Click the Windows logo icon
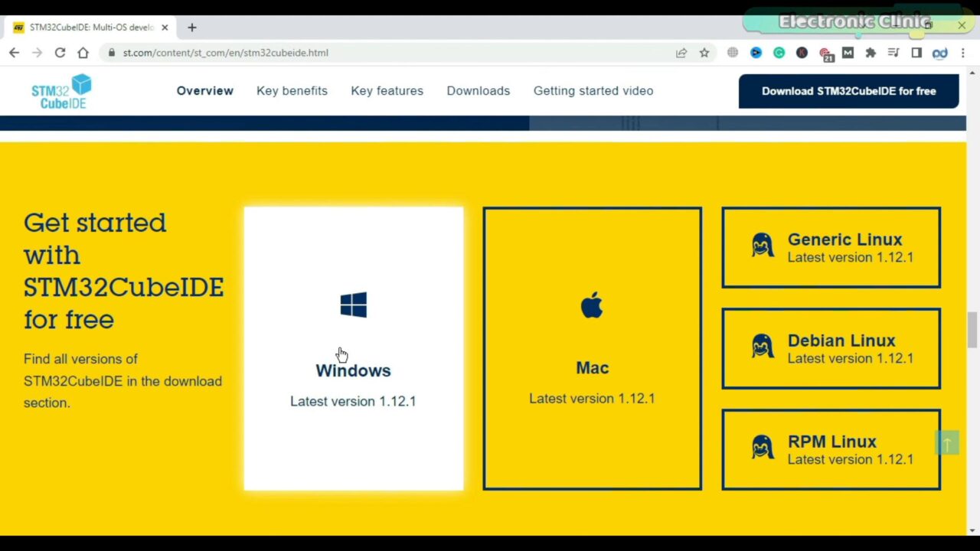The height and width of the screenshot is (551, 980). coord(353,305)
